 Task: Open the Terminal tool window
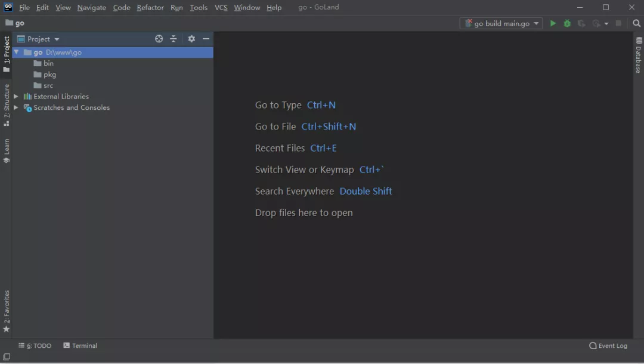tap(80, 346)
